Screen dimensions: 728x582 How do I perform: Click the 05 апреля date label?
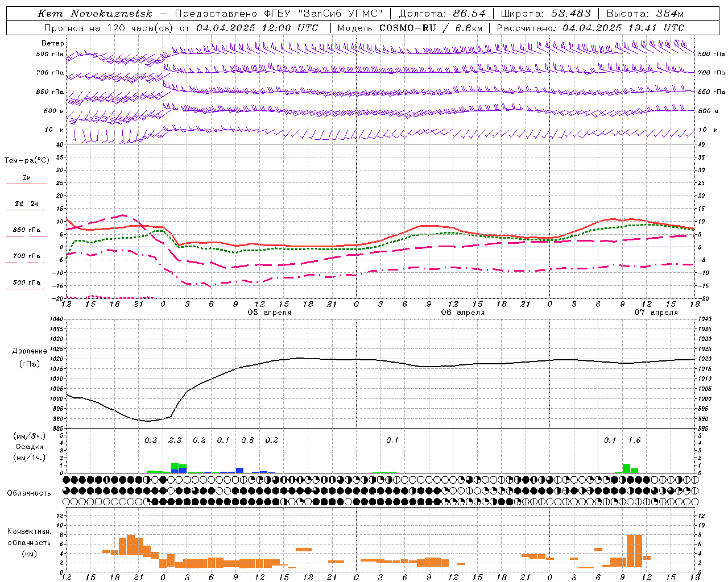coord(270,313)
